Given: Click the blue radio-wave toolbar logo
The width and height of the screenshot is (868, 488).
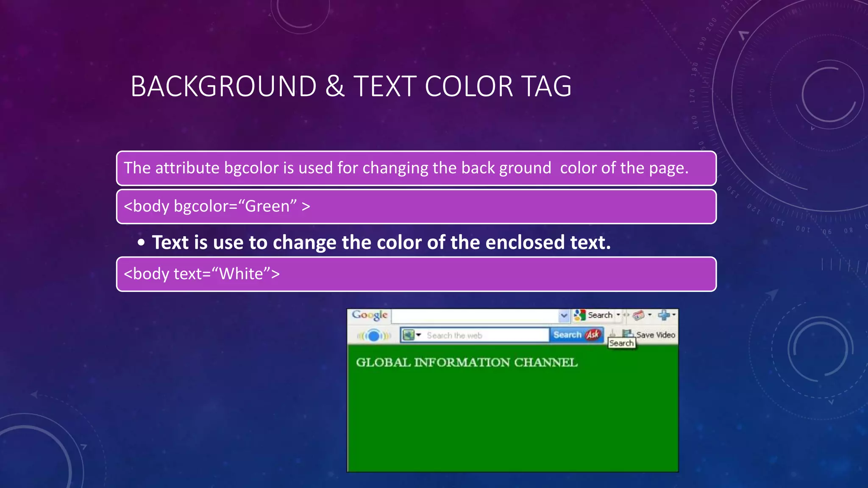Looking at the screenshot, I should (x=373, y=336).
